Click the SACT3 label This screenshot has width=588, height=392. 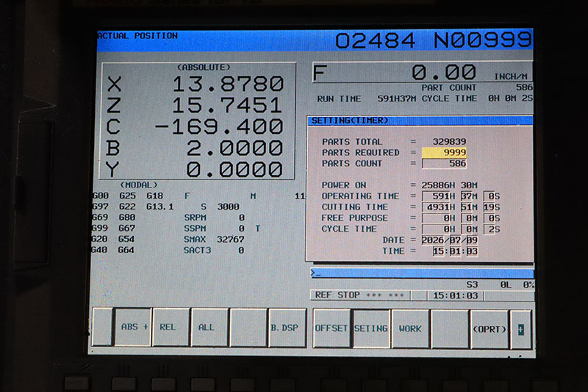[x=197, y=250]
